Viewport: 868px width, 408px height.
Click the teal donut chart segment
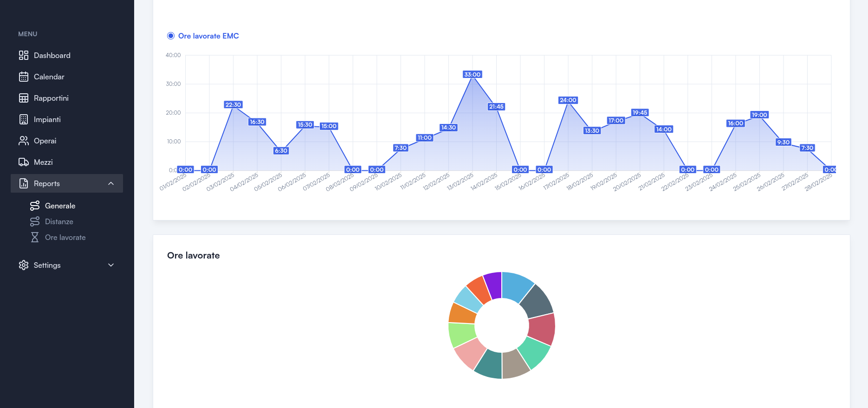tap(490, 365)
